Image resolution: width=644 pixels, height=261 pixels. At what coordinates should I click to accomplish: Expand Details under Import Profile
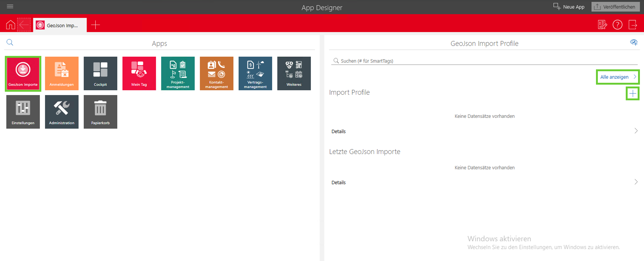tap(484, 131)
